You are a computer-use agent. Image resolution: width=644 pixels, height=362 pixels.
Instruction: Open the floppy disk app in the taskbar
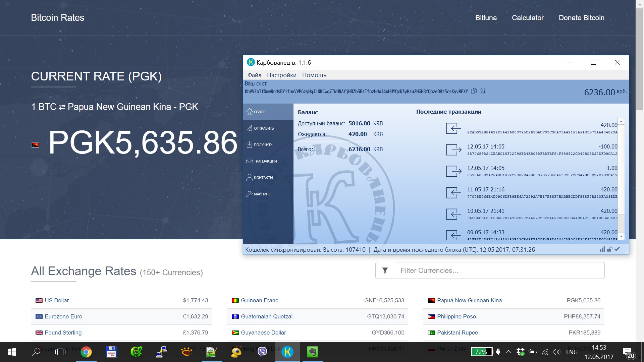pos(111,352)
